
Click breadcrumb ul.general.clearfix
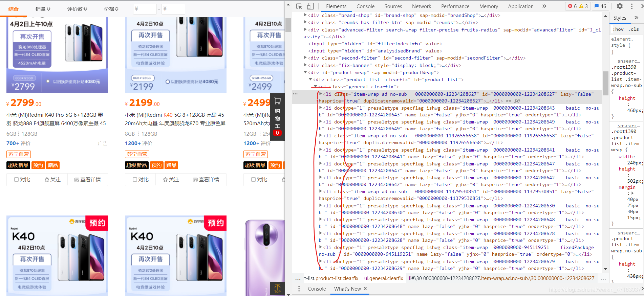point(384,278)
